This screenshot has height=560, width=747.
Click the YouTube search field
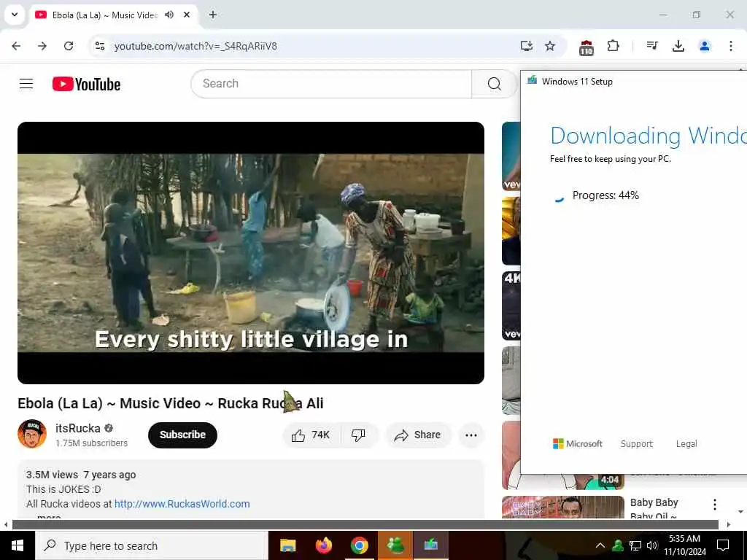(x=331, y=84)
